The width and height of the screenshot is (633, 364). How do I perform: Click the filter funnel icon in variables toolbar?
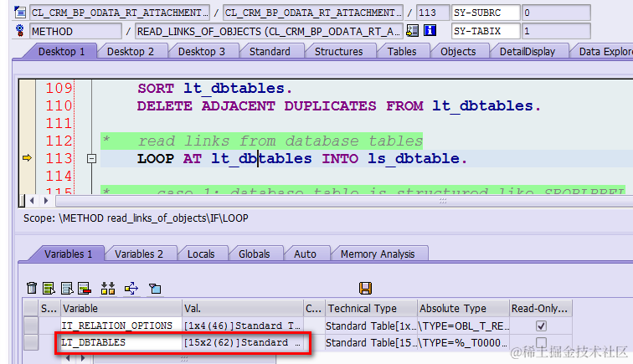tap(155, 288)
